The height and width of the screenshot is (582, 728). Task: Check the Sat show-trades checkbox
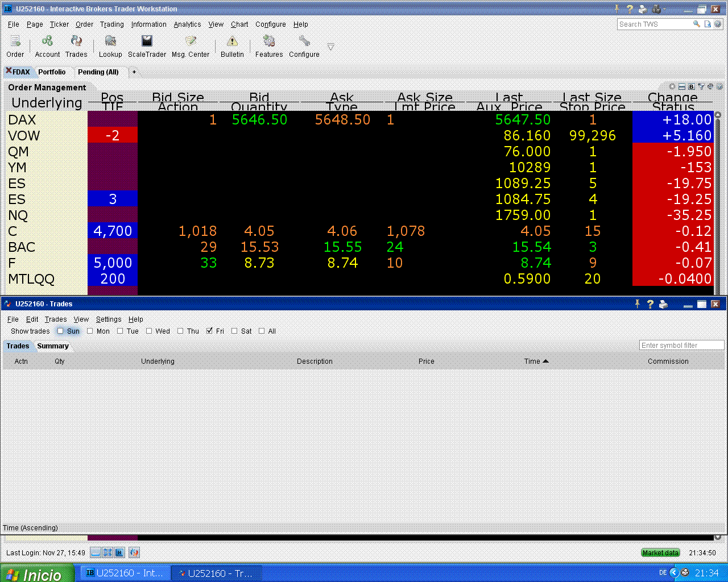tap(234, 331)
